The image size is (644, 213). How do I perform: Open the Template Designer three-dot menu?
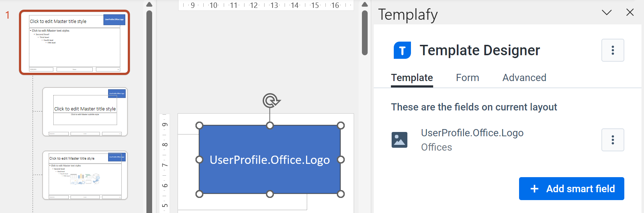612,50
